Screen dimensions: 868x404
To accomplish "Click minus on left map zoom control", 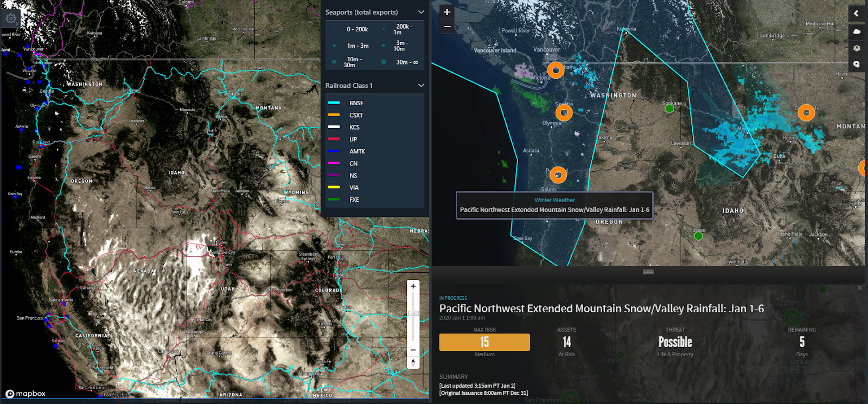I will point(413,350).
